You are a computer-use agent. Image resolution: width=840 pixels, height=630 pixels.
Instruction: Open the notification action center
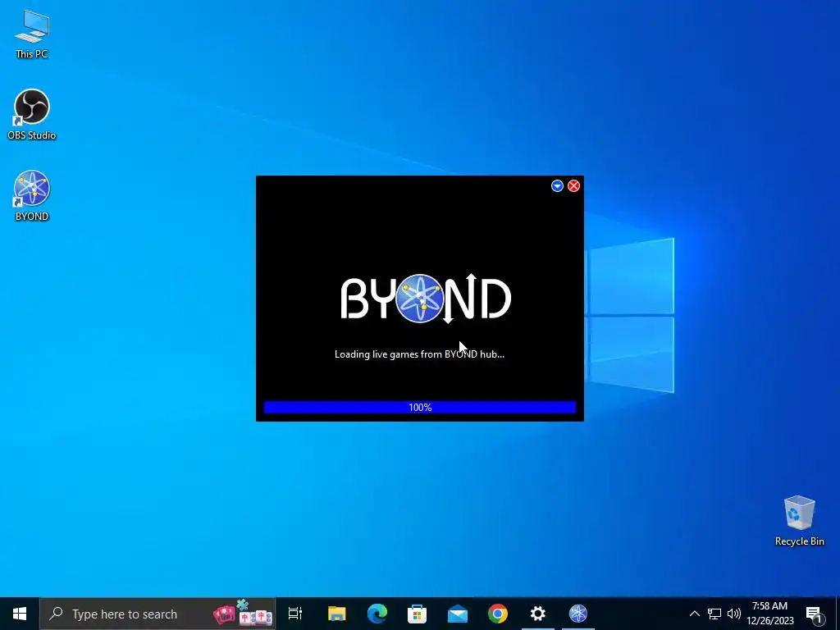[x=815, y=614]
